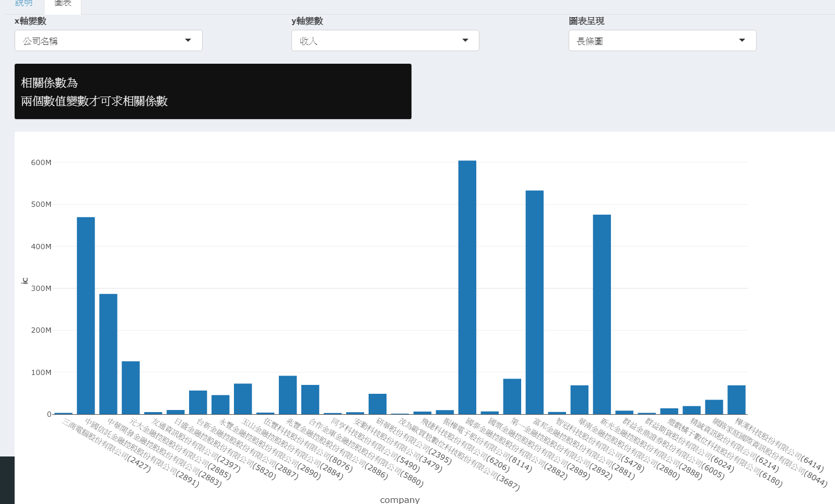Switch to the 說明 tab
This screenshot has width=835, height=504.
(23, 4)
